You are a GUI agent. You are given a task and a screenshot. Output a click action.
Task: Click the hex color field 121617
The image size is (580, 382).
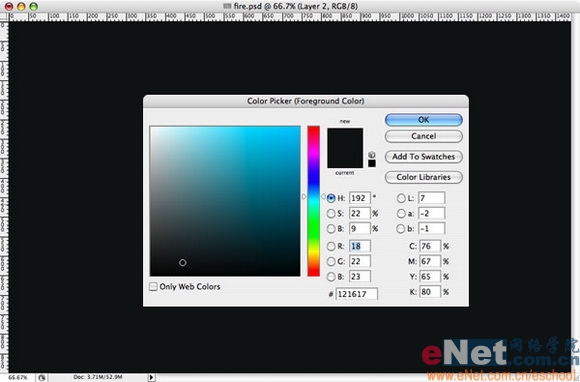(x=357, y=294)
